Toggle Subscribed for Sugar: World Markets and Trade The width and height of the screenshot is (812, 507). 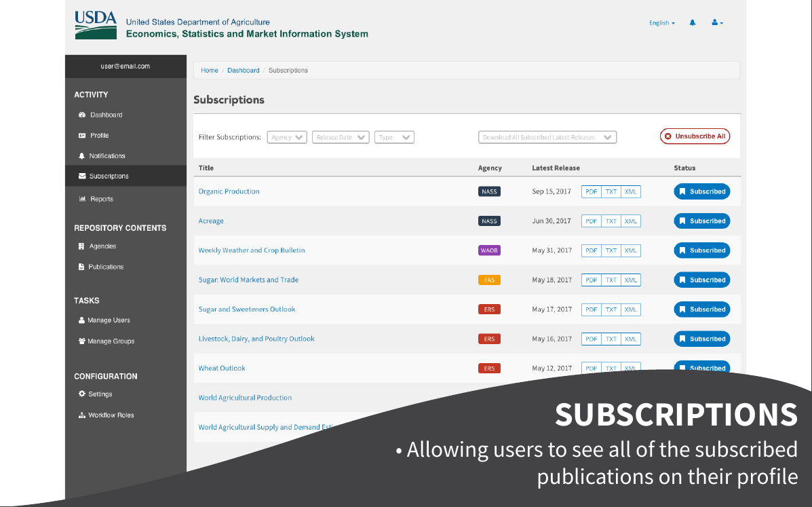[701, 280]
